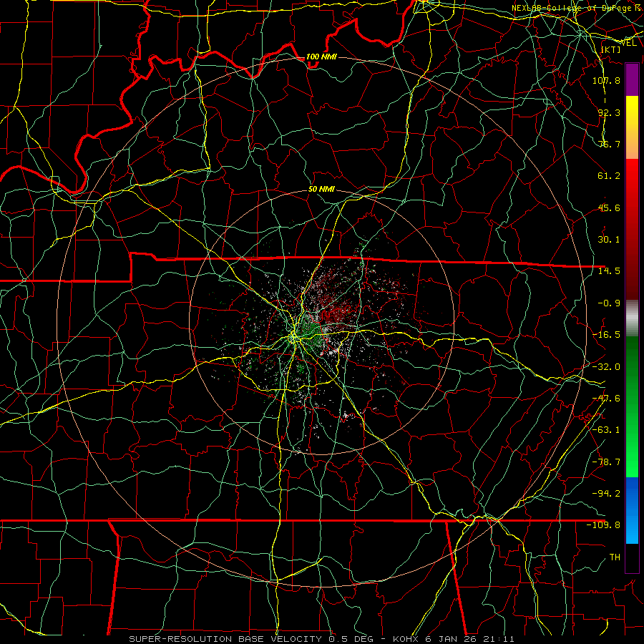Click the 6 JAN 26 21:11 timestamp

469,639
